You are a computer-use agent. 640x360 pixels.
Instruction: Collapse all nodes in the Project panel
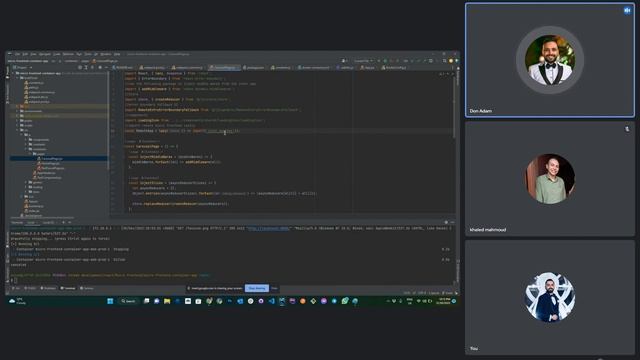point(93,67)
